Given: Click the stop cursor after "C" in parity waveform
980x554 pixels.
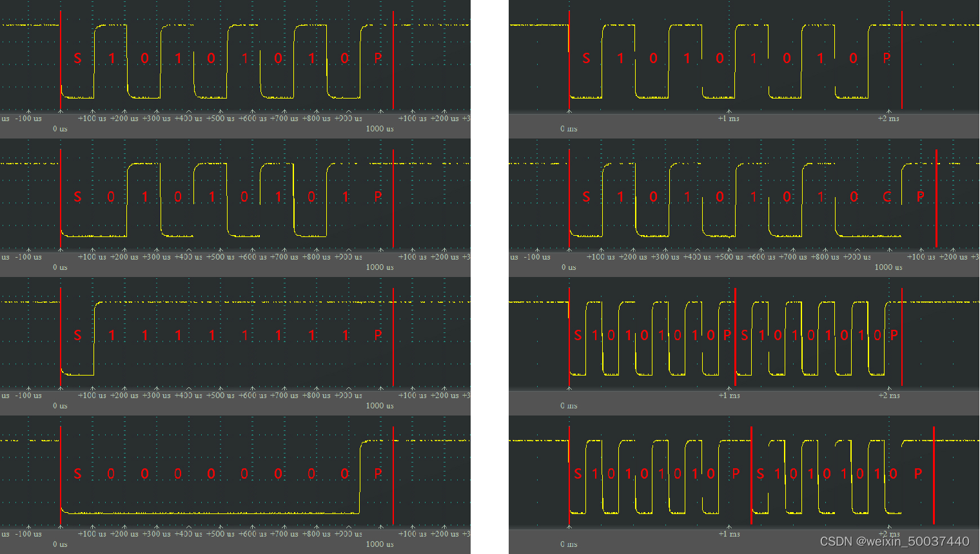Looking at the screenshot, I should (936, 198).
